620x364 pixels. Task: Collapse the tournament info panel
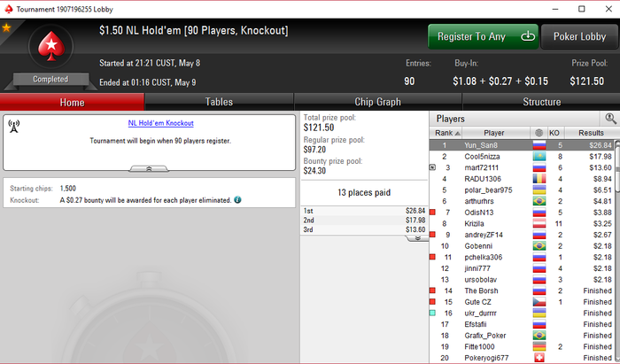point(149,169)
